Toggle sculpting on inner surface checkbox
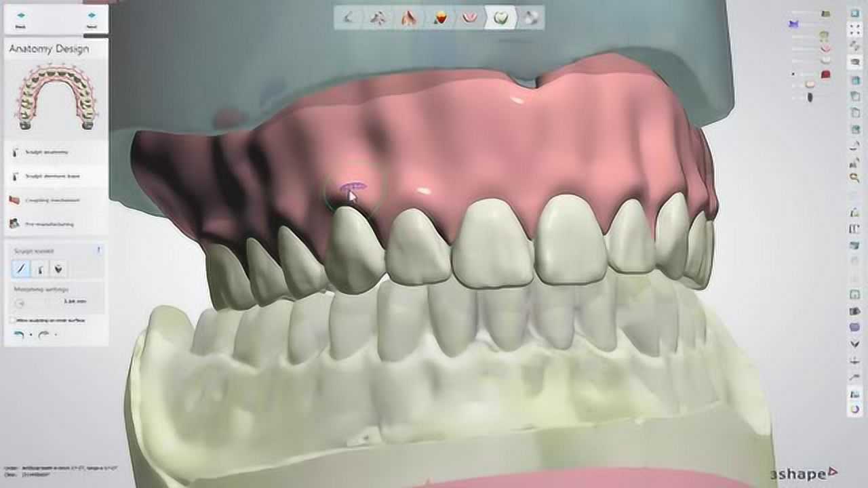This screenshot has width=868, height=488. pyautogui.click(x=12, y=320)
